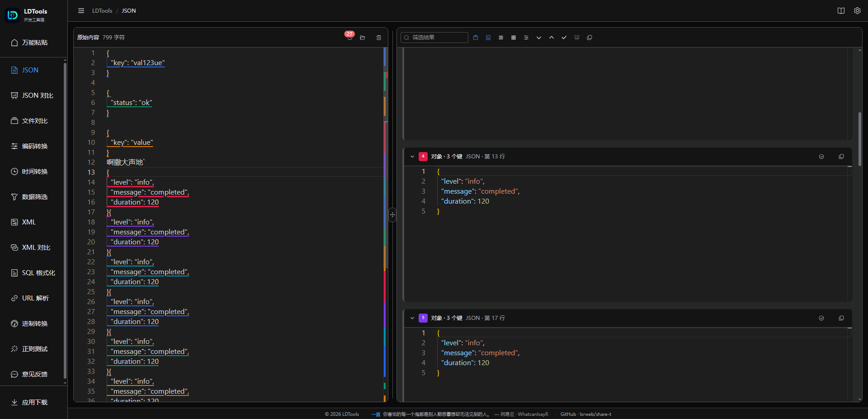Viewport: 868px width, 419px height.
Task: Click the panel splitter handle
Action: coord(392,214)
